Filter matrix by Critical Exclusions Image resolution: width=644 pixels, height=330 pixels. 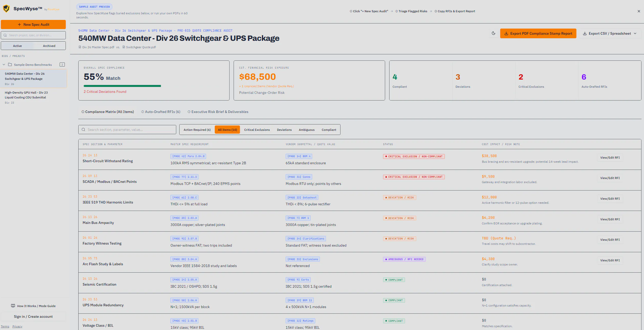tap(257, 130)
